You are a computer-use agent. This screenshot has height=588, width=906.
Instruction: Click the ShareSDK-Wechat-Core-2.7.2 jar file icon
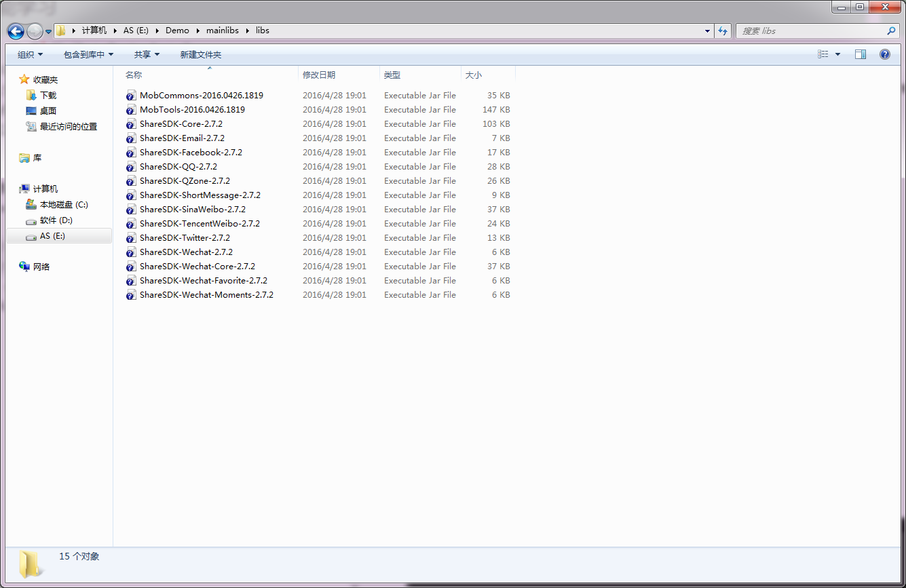click(x=131, y=267)
